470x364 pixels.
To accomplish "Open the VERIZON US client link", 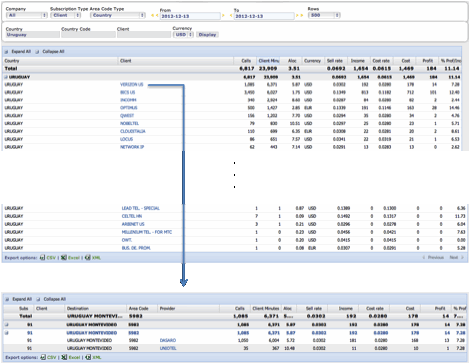I will [131, 85].
